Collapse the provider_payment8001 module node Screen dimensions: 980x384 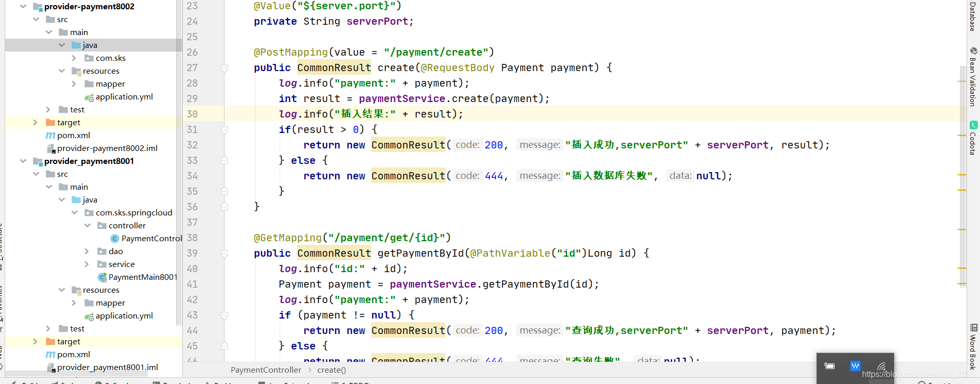(23, 161)
